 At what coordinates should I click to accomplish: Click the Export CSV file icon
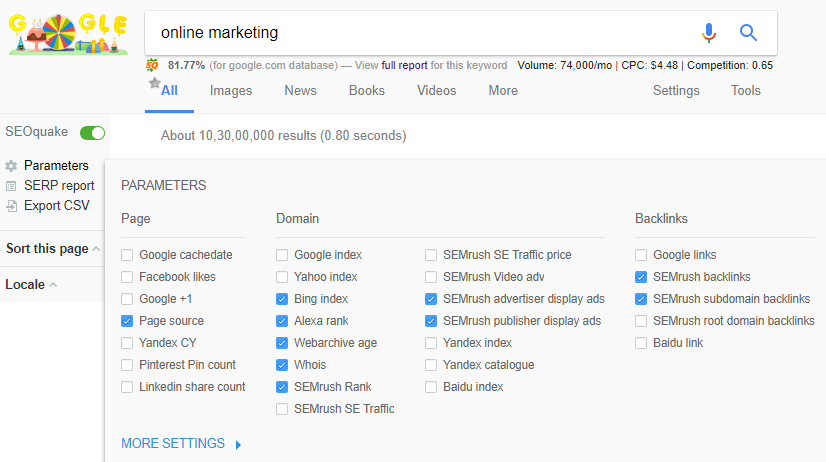[11, 206]
